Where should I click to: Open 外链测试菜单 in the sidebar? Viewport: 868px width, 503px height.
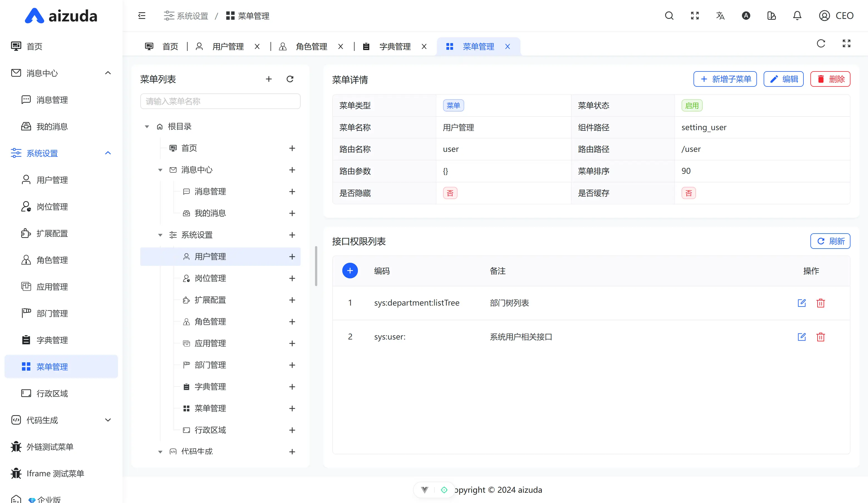(x=61, y=447)
